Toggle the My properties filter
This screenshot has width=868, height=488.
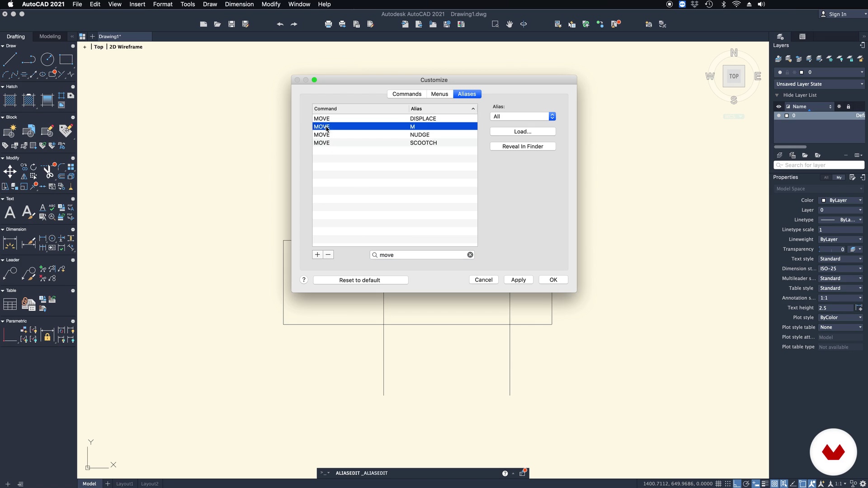click(x=839, y=178)
